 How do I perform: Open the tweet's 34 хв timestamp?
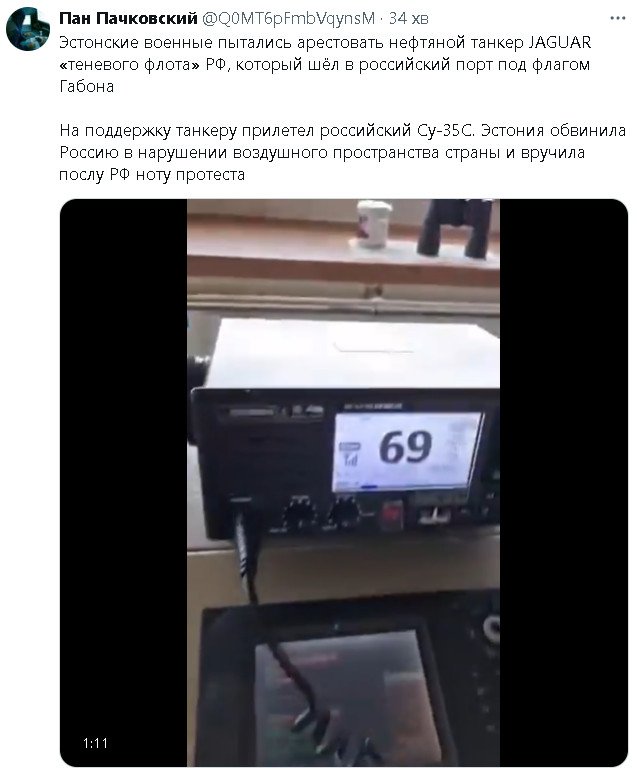(408, 18)
